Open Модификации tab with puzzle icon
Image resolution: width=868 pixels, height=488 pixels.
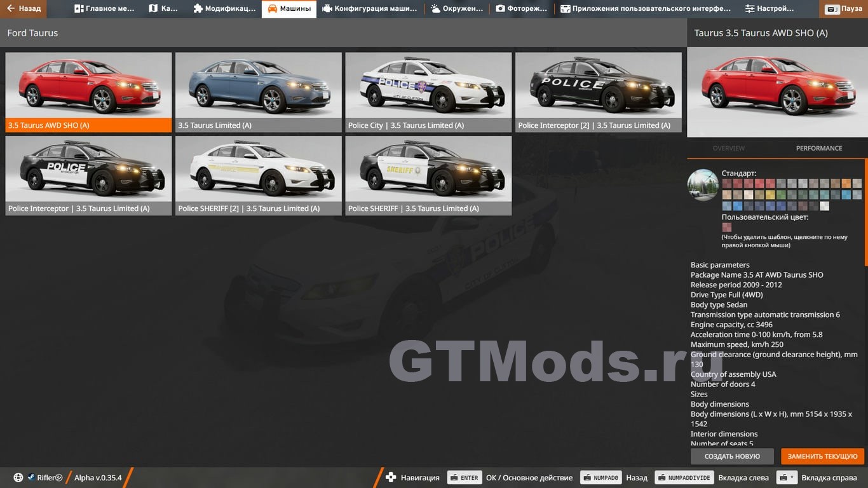tap(224, 9)
